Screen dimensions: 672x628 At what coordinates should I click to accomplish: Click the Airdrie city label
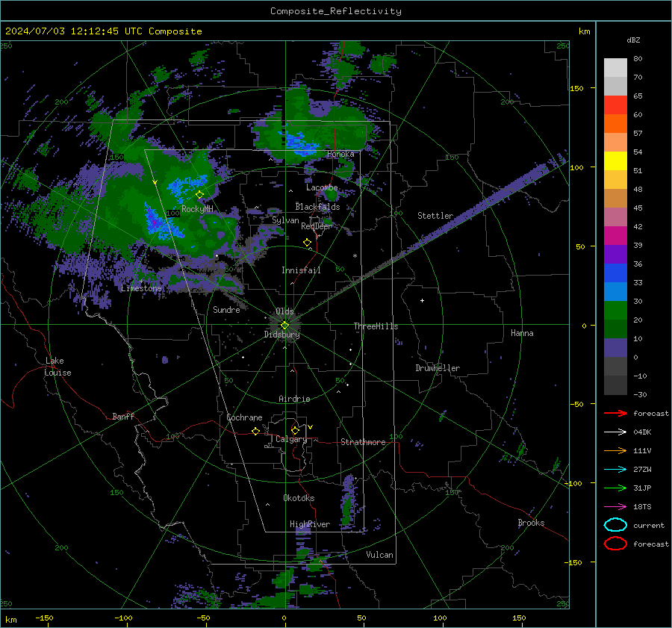294,399
